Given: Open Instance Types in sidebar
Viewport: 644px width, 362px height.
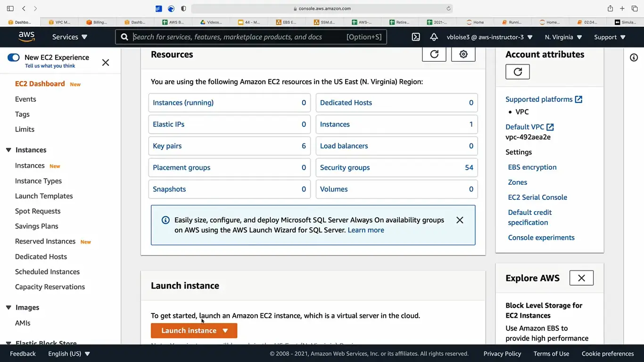Looking at the screenshot, I should tap(38, 181).
